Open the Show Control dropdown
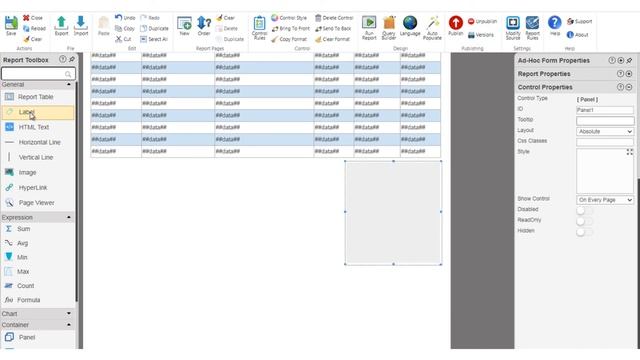 pos(605,200)
